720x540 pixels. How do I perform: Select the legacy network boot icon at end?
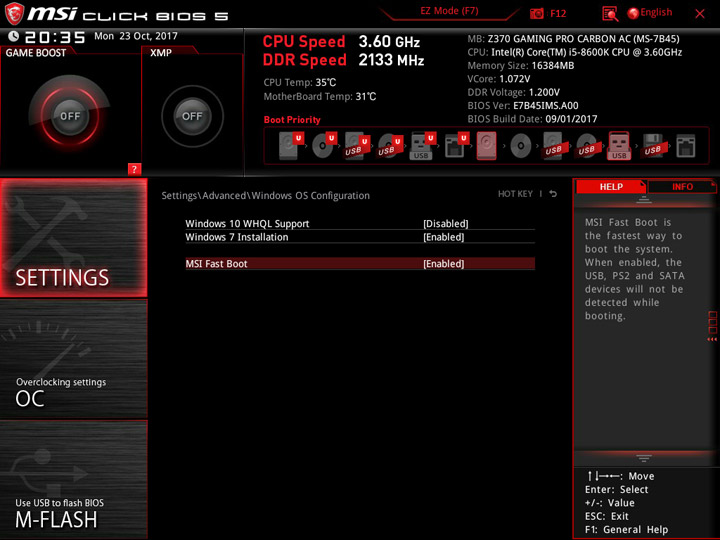(x=686, y=146)
